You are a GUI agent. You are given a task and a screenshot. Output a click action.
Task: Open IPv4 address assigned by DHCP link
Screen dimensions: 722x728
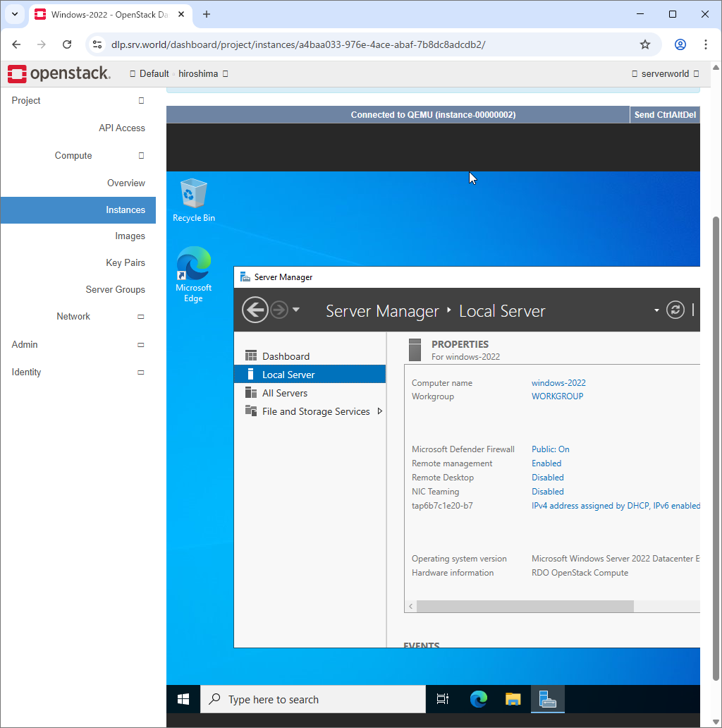tap(616, 506)
